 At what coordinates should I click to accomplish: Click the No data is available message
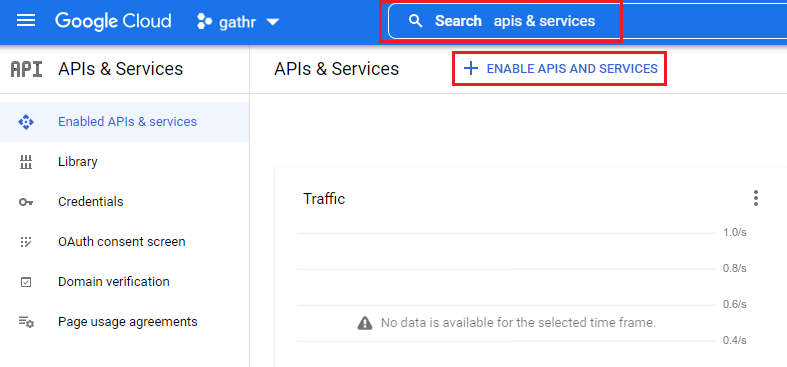(x=518, y=322)
